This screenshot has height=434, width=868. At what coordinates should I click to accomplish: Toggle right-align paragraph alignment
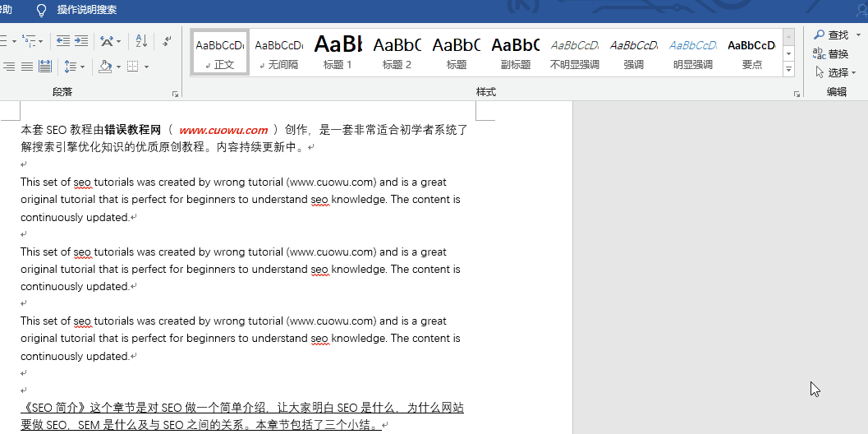click(9, 67)
